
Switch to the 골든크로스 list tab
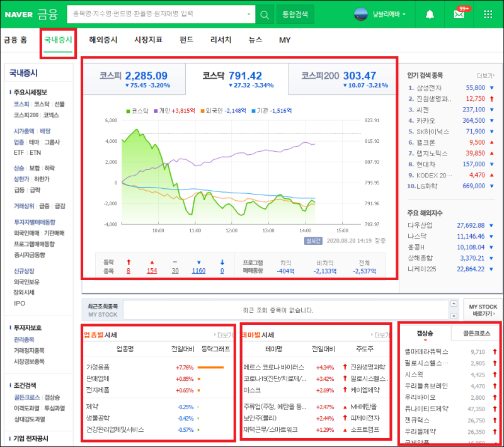tap(476, 334)
